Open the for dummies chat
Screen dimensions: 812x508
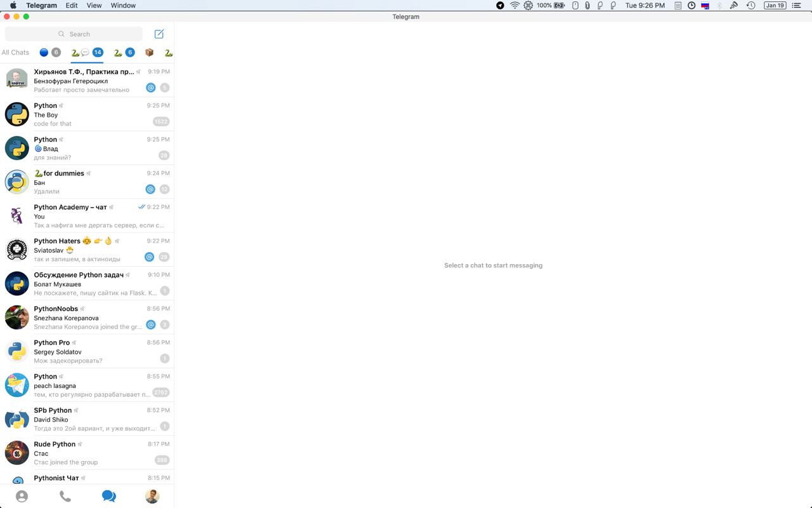tap(87, 182)
